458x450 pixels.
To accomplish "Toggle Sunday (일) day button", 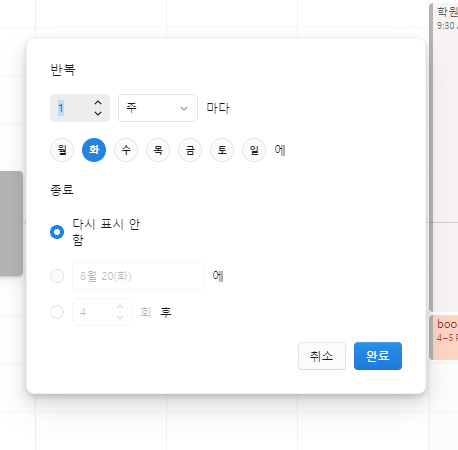I will pyautogui.click(x=254, y=150).
